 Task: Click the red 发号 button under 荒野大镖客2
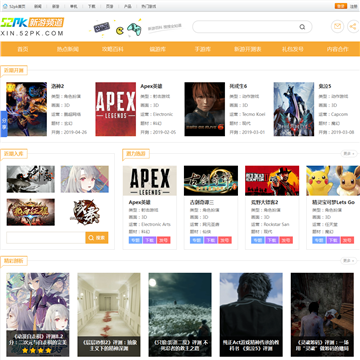[286, 240]
